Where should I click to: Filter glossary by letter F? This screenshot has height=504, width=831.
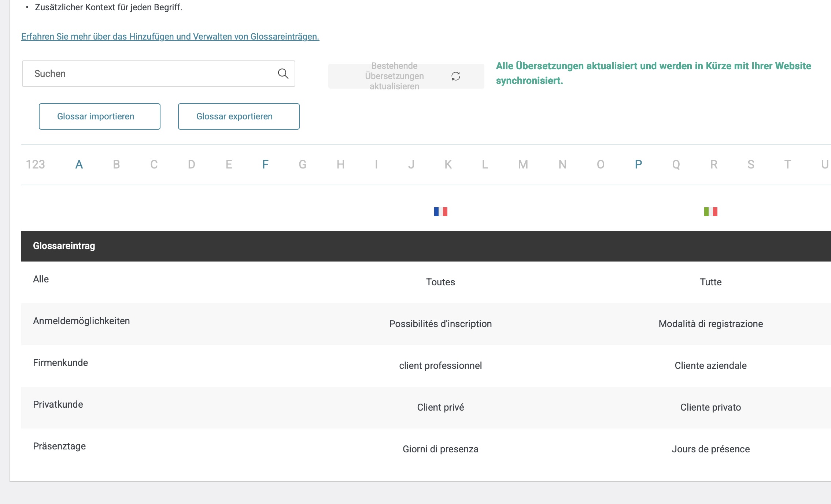(x=265, y=164)
